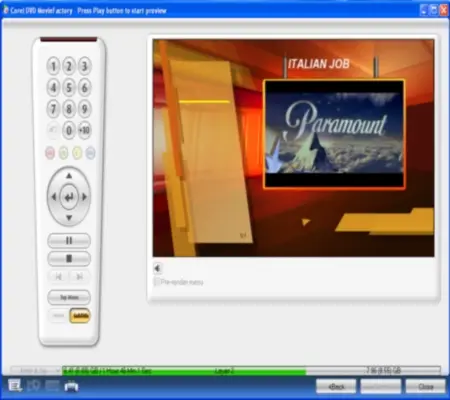
Task: Click the remote's center Enter key
Action: [x=69, y=197]
